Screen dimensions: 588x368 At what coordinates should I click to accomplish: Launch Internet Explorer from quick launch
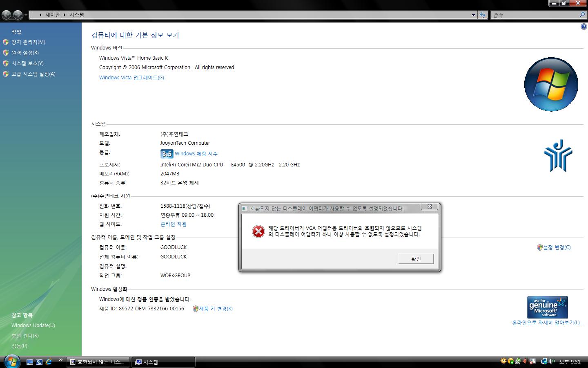pos(49,362)
